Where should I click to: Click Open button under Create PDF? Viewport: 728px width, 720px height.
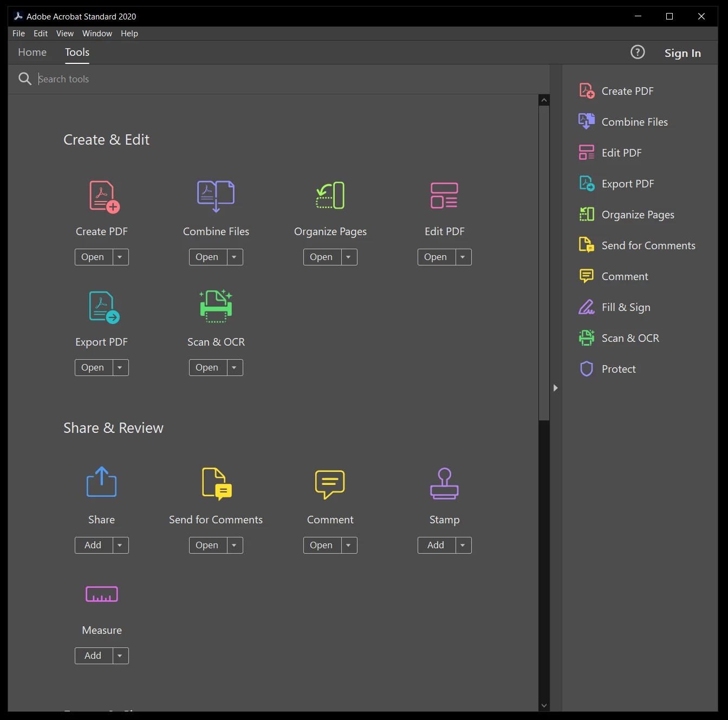[x=94, y=257]
